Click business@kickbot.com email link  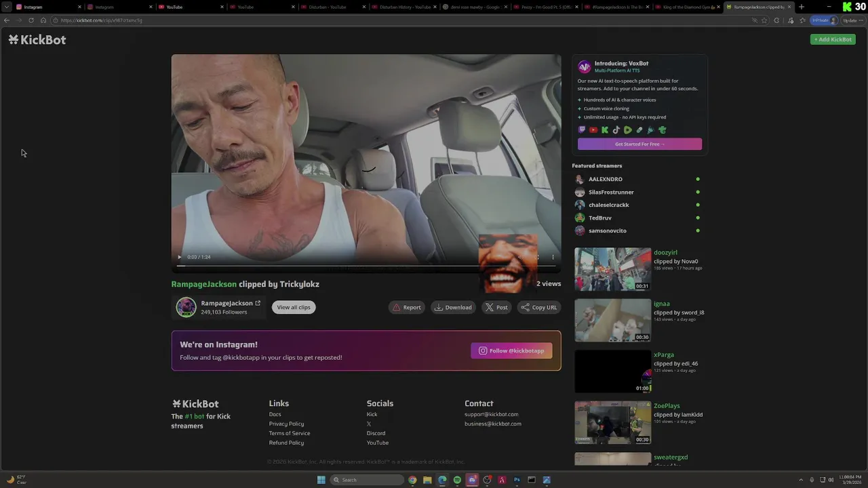[493, 424]
